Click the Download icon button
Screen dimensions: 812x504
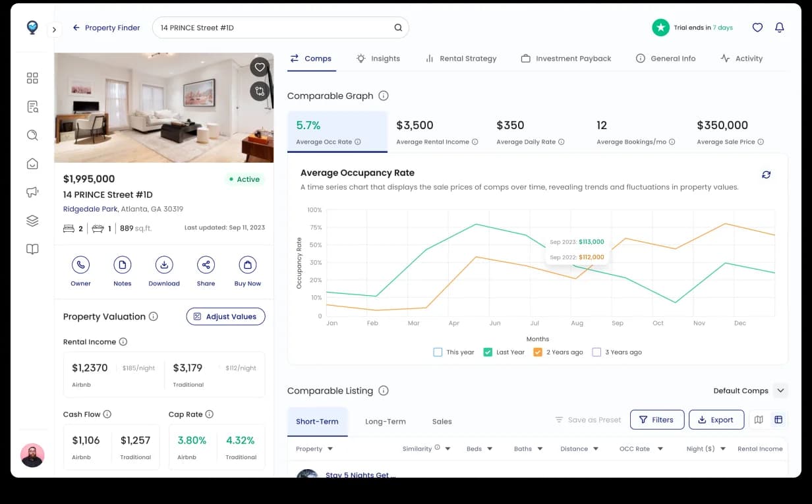coord(164,265)
